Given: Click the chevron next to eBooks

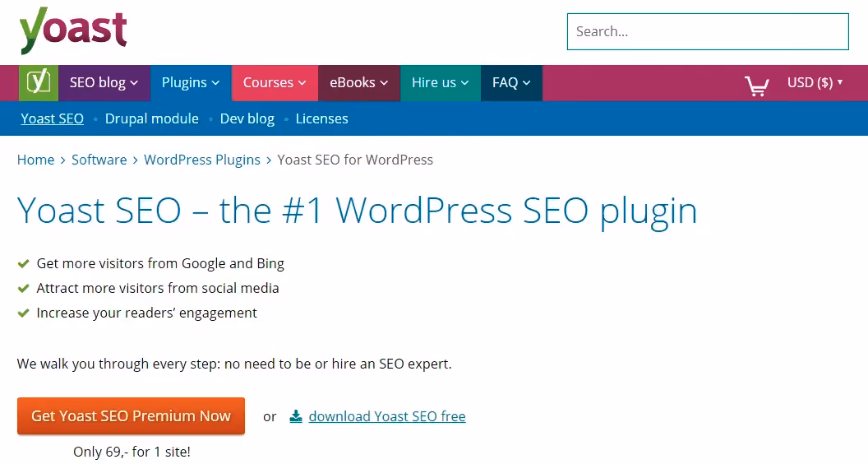Looking at the screenshot, I should tap(384, 83).
